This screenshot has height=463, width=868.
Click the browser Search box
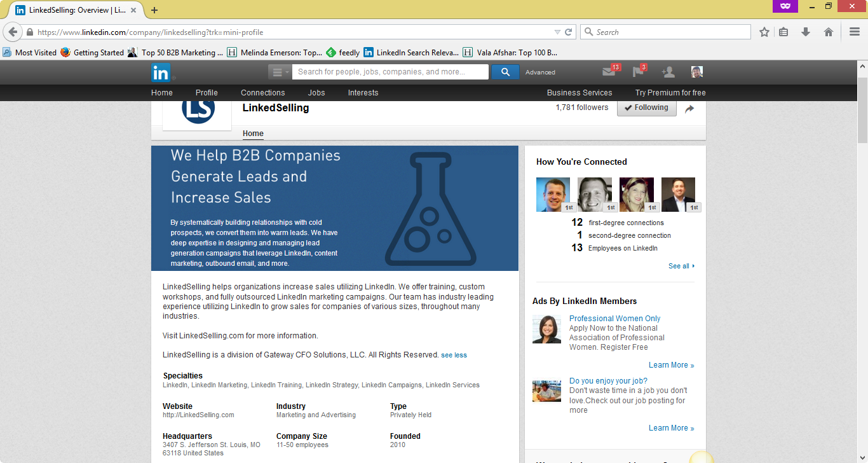coord(665,32)
